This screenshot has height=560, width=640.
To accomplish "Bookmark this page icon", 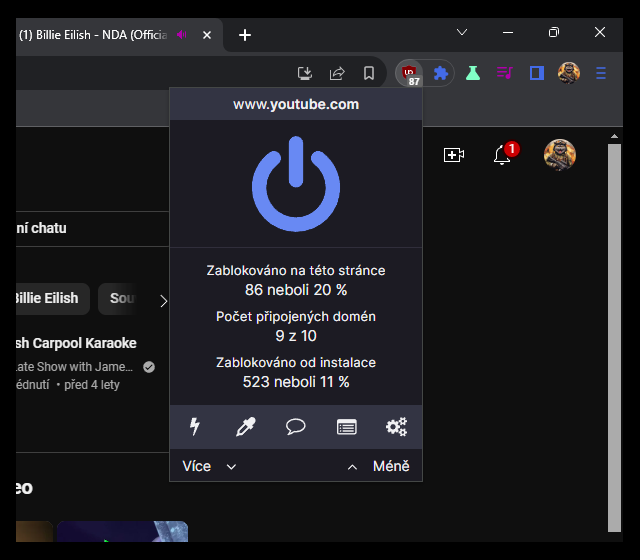I will click(x=369, y=73).
